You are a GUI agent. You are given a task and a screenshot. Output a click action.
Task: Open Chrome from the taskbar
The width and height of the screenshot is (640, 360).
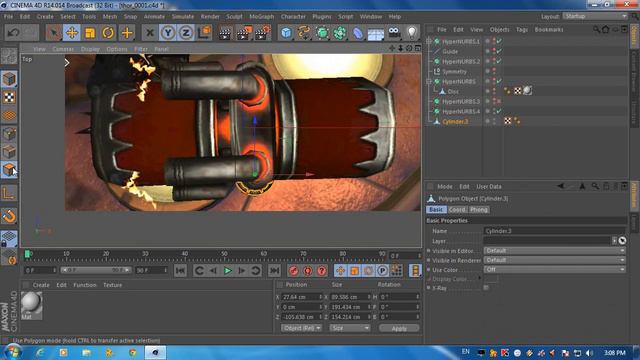coord(133,352)
